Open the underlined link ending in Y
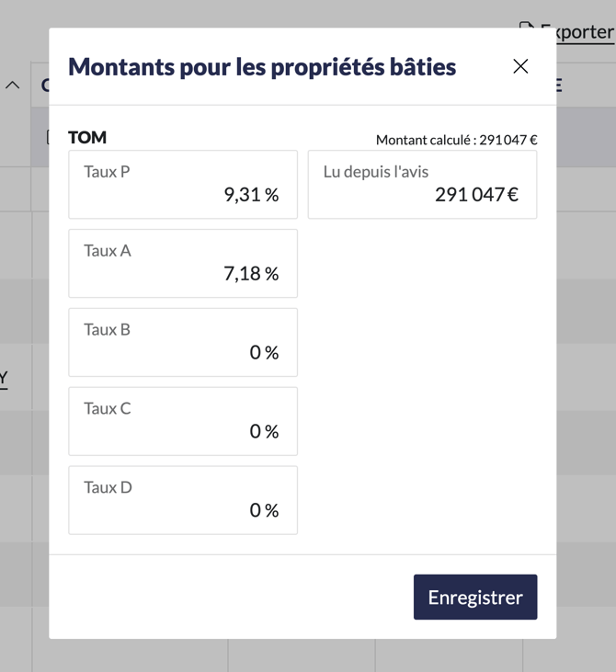The width and height of the screenshot is (616, 672). [4, 378]
